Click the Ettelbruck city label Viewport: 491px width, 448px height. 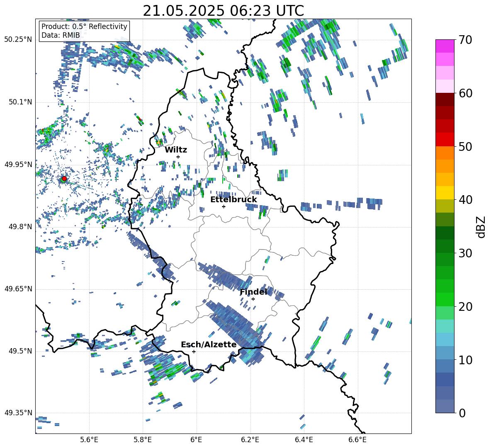233,200
